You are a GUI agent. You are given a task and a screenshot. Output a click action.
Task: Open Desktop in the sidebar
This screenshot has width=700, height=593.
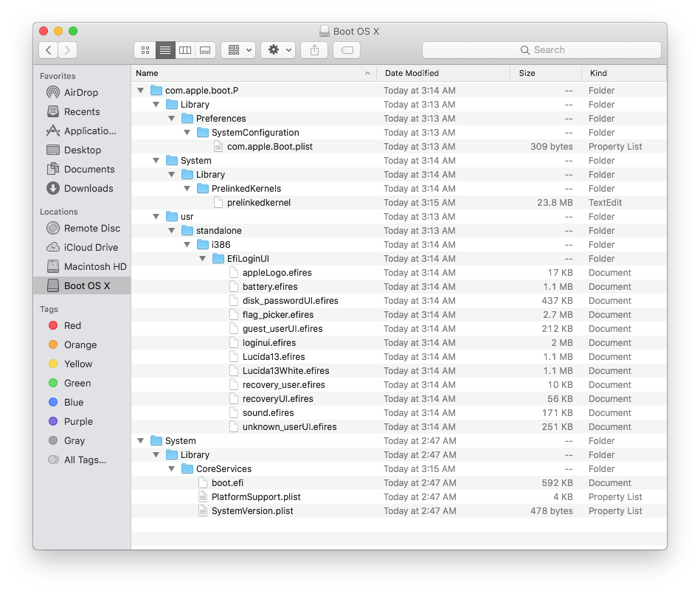tap(82, 150)
